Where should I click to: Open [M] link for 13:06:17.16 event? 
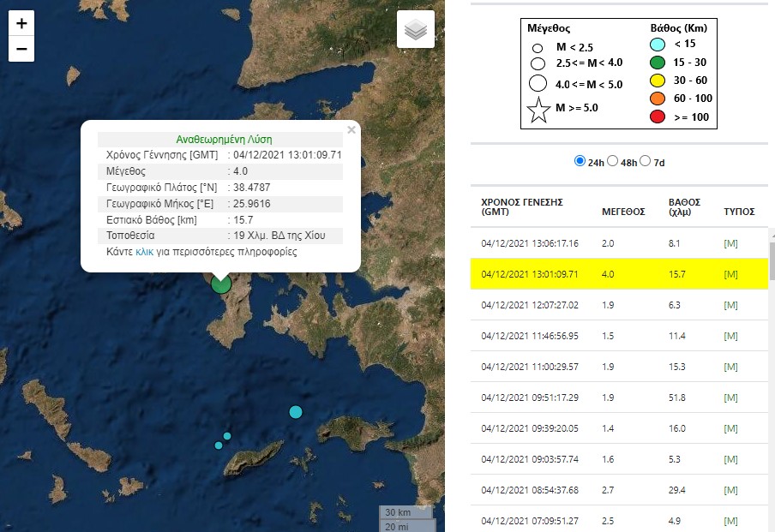coord(730,243)
